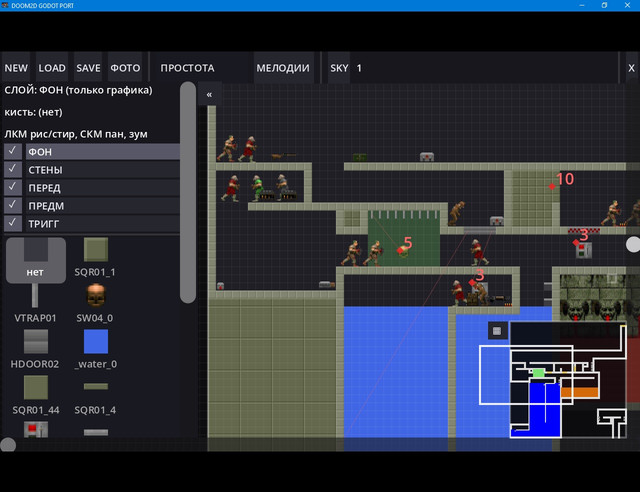The height and width of the screenshot is (492, 640).
Task: Pick the gray bar tile in palette bottom
Action: 96,432
